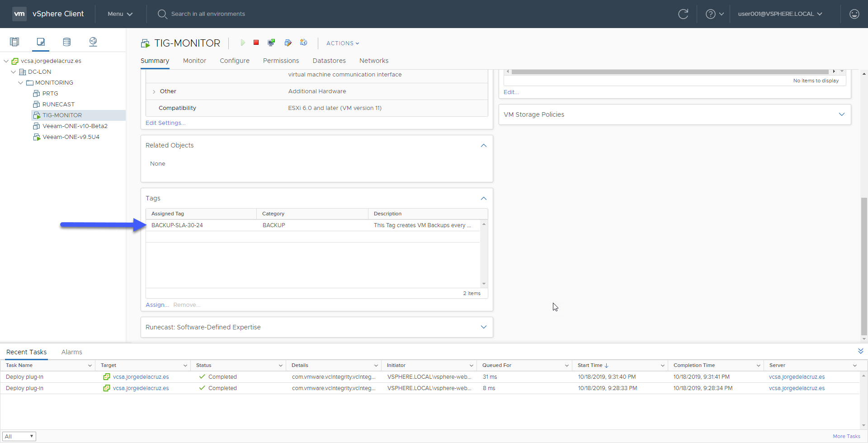This screenshot has width=868, height=443.
Task: Click the Edit Settings link
Action: (x=165, y=123)
